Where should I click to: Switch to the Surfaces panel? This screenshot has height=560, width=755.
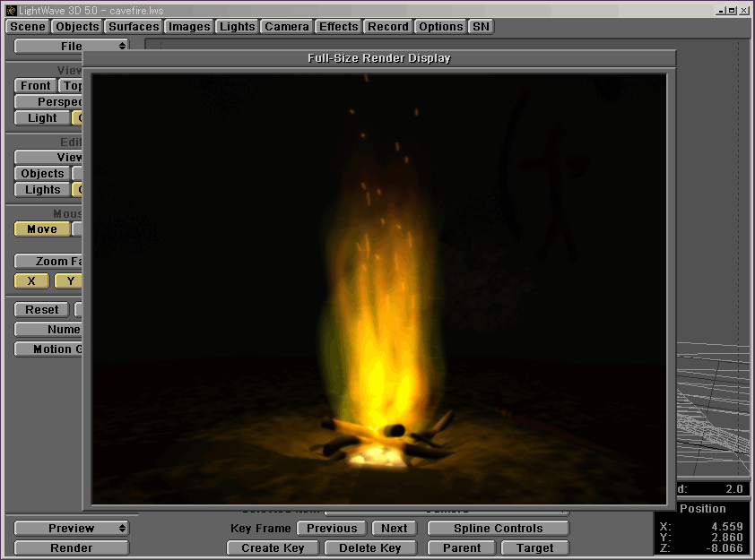(134, 27)
